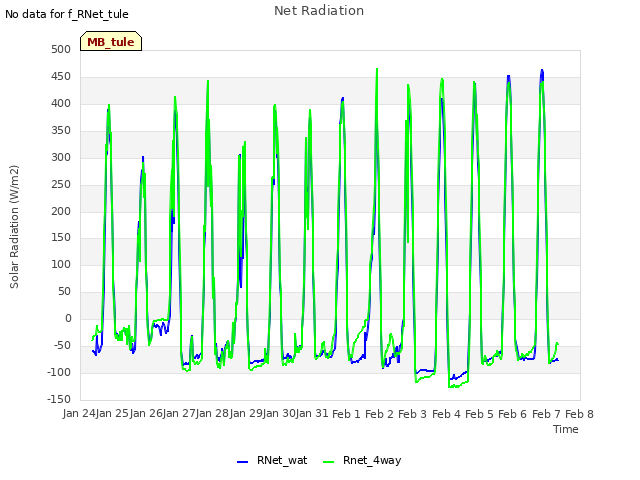640x480 pixels.
Task: Click the Jan 27 x-axis tick label
Action: pyautogui.click(x=179, y=414)
